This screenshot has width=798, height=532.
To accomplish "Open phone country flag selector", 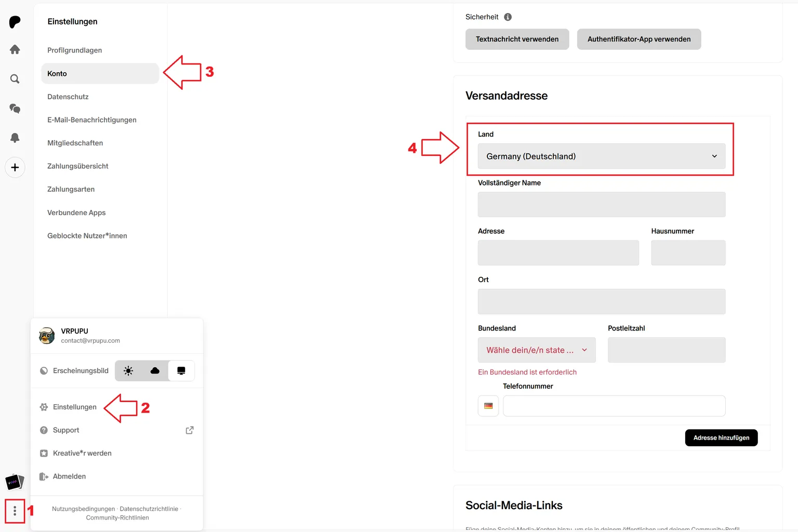I will [x=488, y=406].
